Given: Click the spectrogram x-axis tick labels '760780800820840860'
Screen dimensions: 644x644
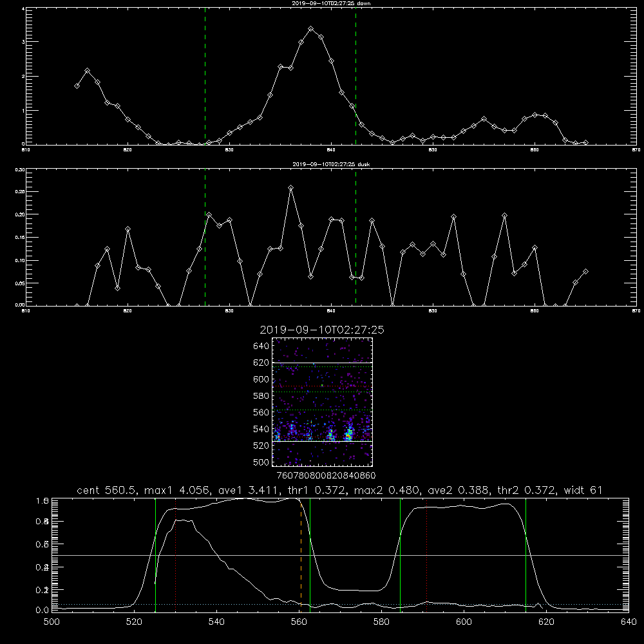Looking at the screenshot, I should [326, 476].
